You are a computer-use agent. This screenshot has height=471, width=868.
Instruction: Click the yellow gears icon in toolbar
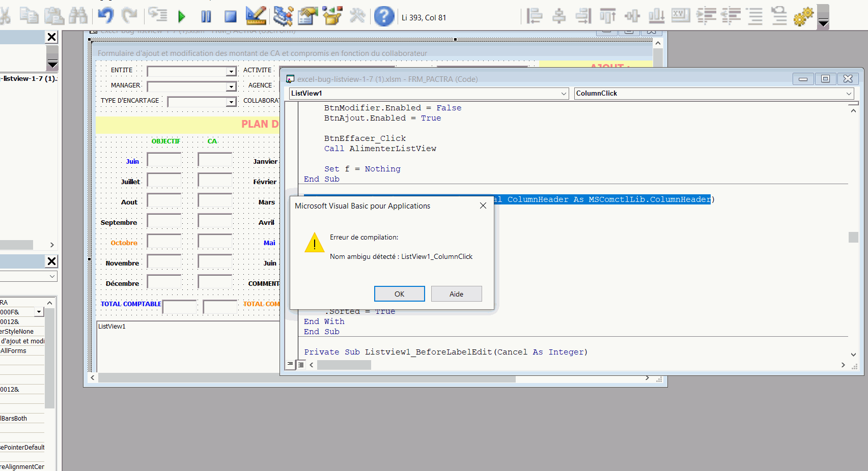coord(803,16)
